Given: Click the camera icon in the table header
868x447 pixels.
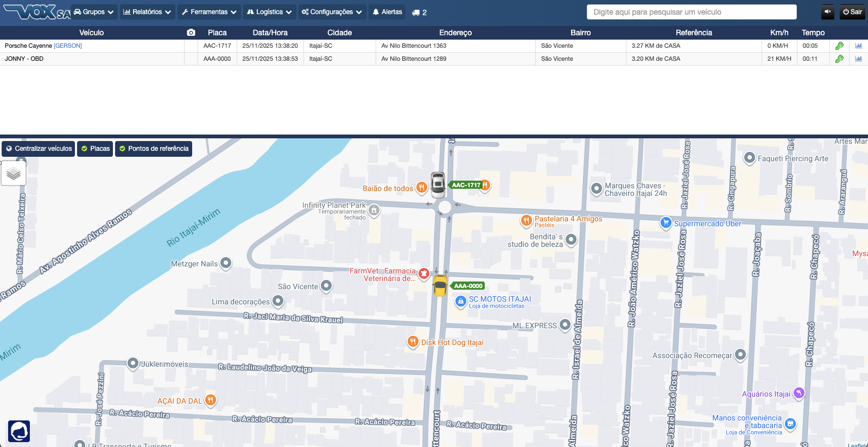Looking at the screenshot, I should [x=191, y=33].
